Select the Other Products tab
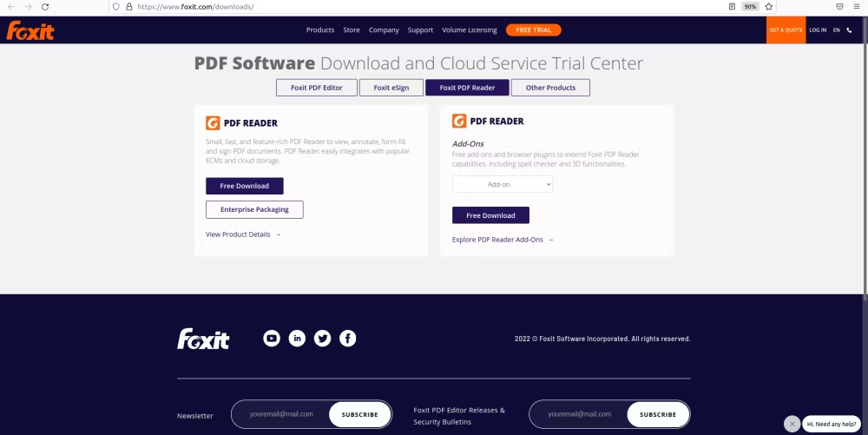Screen dimensions: 868x435 click(x=550, y=88)
